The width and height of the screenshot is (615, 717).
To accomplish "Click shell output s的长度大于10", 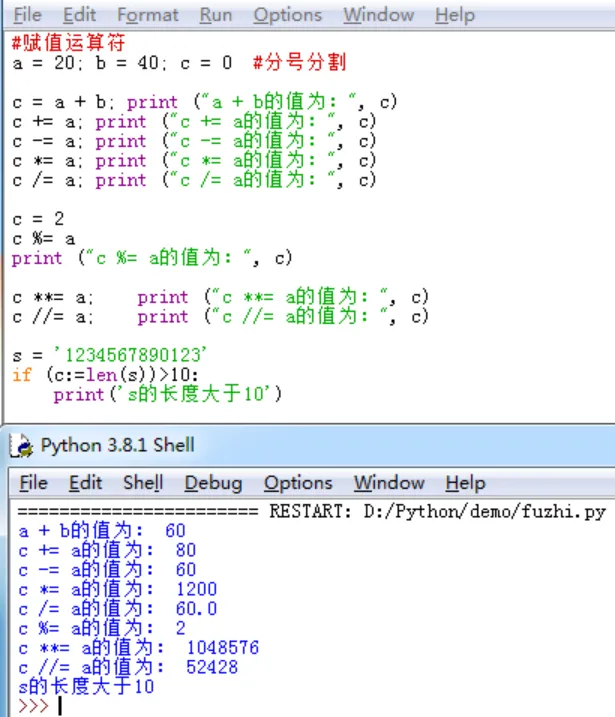I will pyautogui.click(x=86, y=687).
